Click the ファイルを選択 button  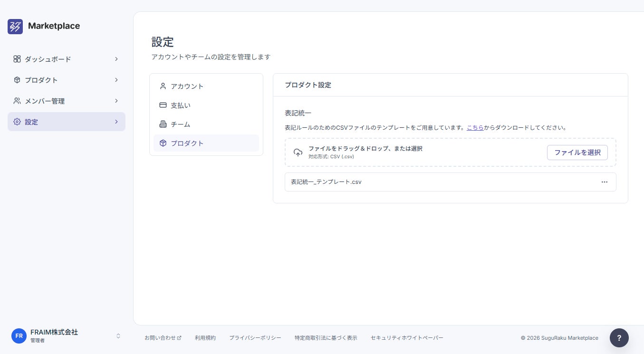(577, 153)
